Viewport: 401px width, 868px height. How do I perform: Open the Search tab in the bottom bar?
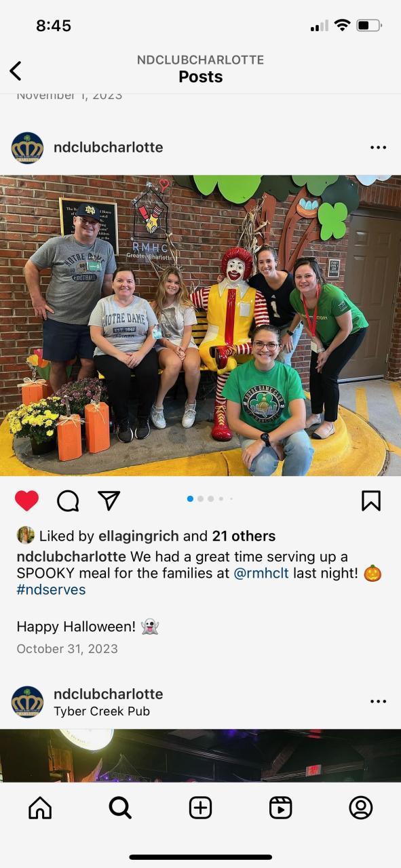coord(120,807)
